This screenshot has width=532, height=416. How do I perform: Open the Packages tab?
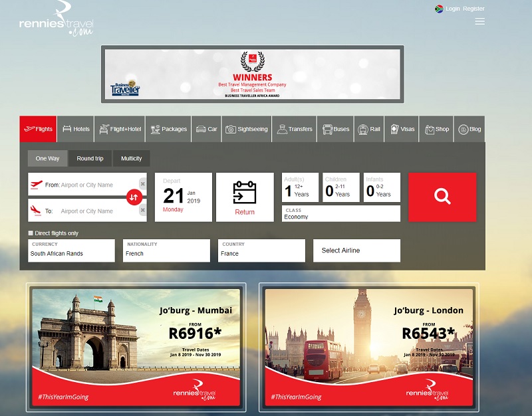click(169, 129)
